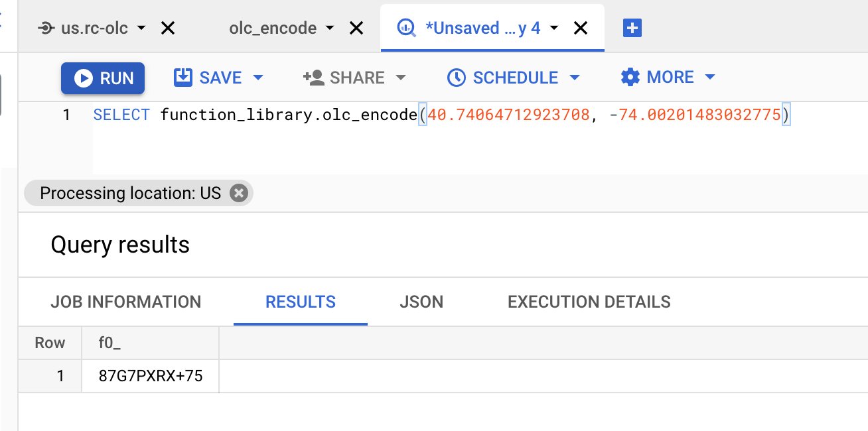Open dropdown arrow on olc_encode tab
The image size is (868, 431).
330,29
